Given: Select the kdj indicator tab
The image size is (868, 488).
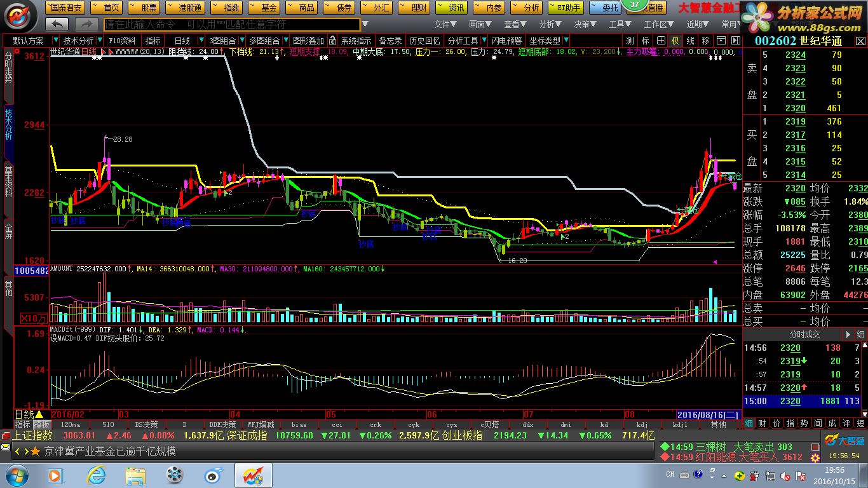Looking at the screenshot, I should coord(642,424).
